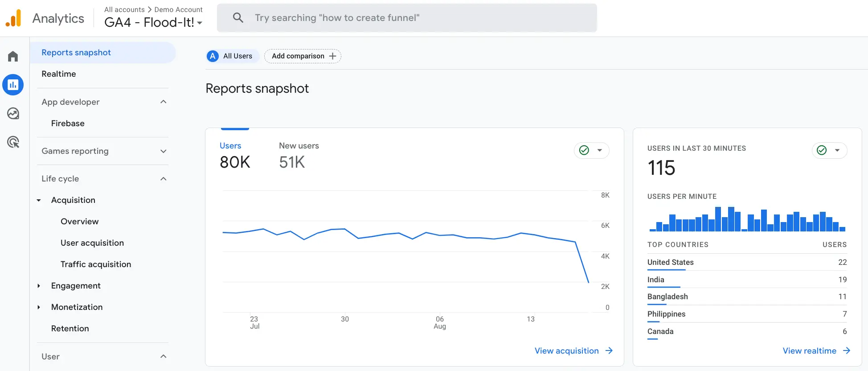The height and width of the screenshot is (371, 868).
Task: Select Traffic acquisition in the sidebar
Action: pyautogui.click(x=95, y=264)
